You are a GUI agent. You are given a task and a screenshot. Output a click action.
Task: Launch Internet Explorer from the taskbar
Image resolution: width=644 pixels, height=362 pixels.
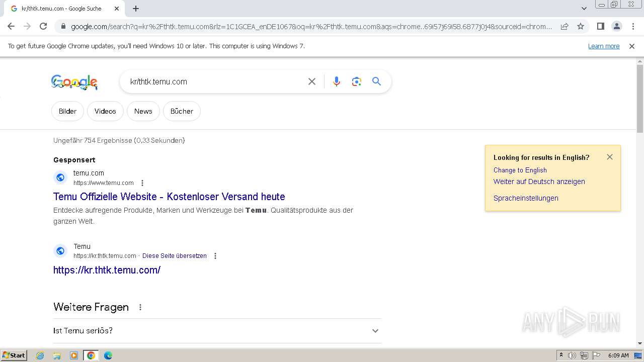click(40, 355)
